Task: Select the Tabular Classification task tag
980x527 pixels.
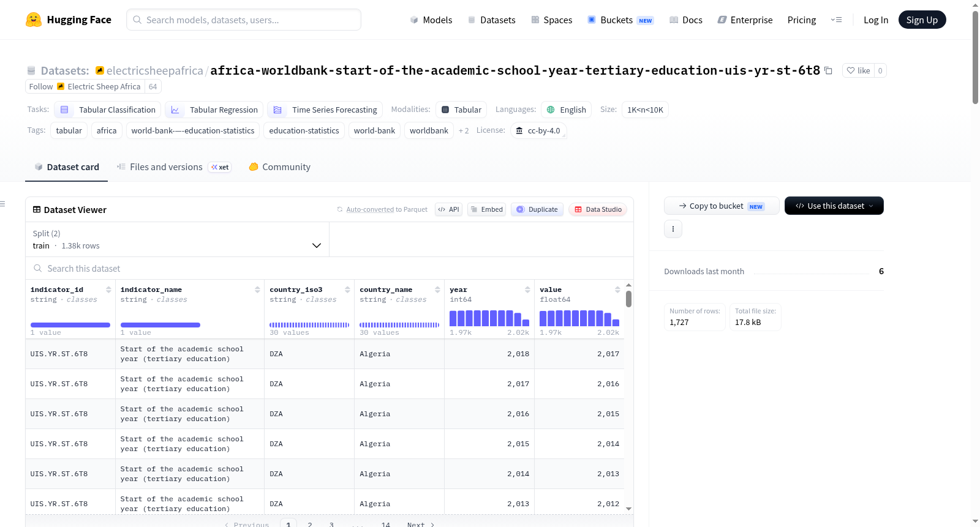Action: coord(108,110)
